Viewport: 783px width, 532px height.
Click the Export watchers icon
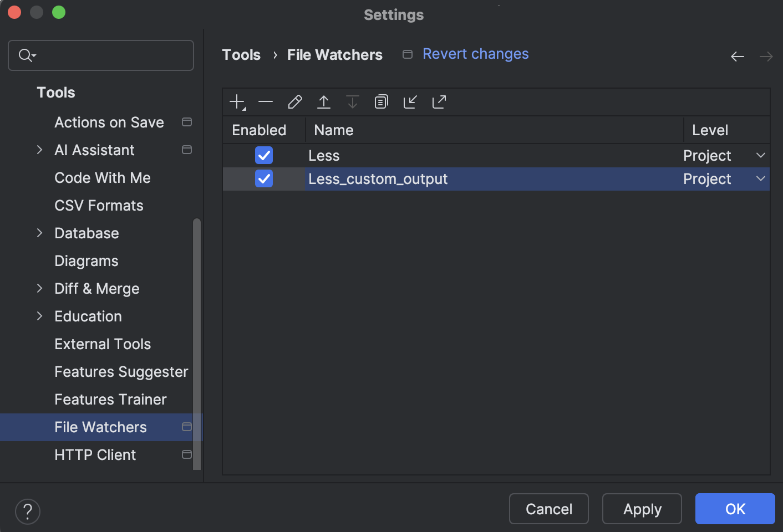click(x=439, y=101)
